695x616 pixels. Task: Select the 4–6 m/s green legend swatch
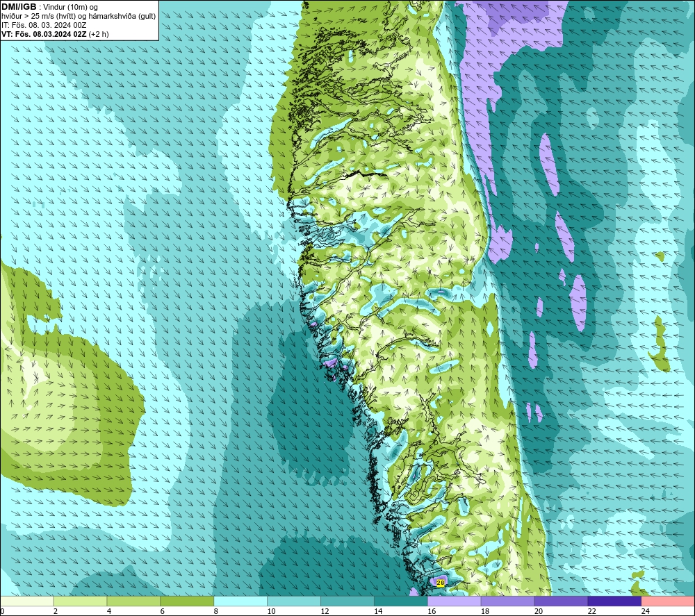pyautogui.click(x=134, y=601)
